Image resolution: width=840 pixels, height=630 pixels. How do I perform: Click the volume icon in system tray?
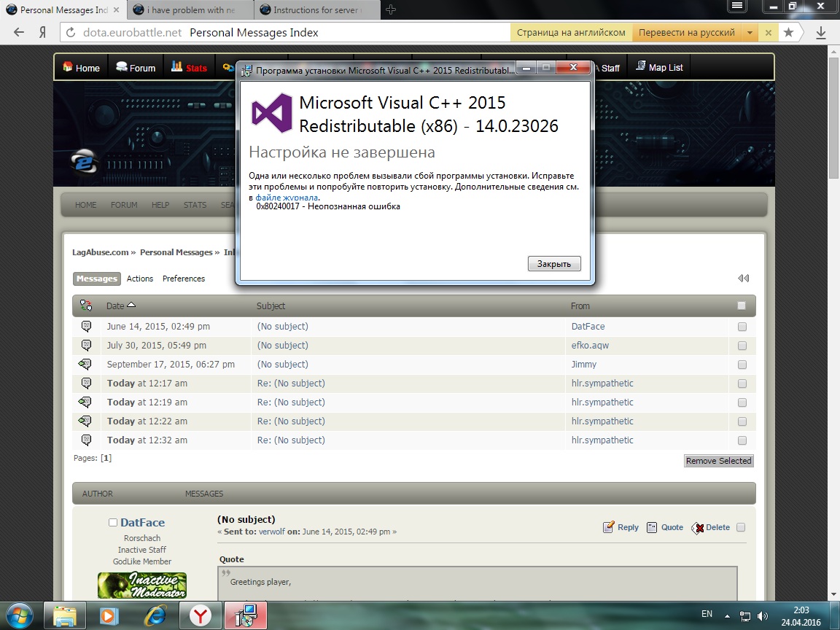[x=762, y=616]
